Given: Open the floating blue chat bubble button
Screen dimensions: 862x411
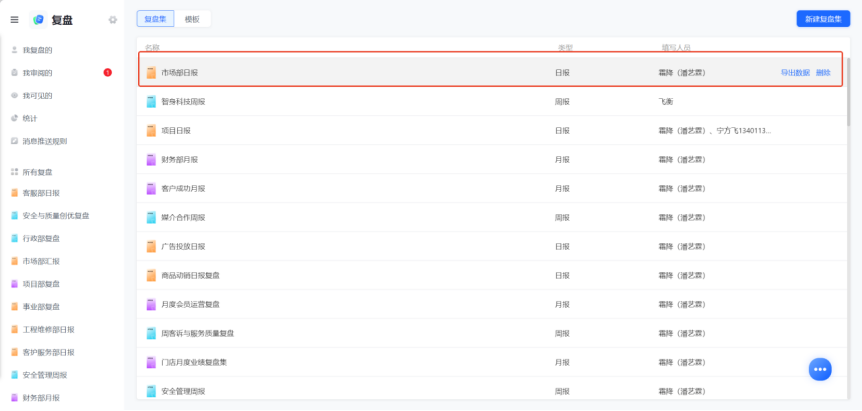Looking at the screenshot, I should [820, 369].
